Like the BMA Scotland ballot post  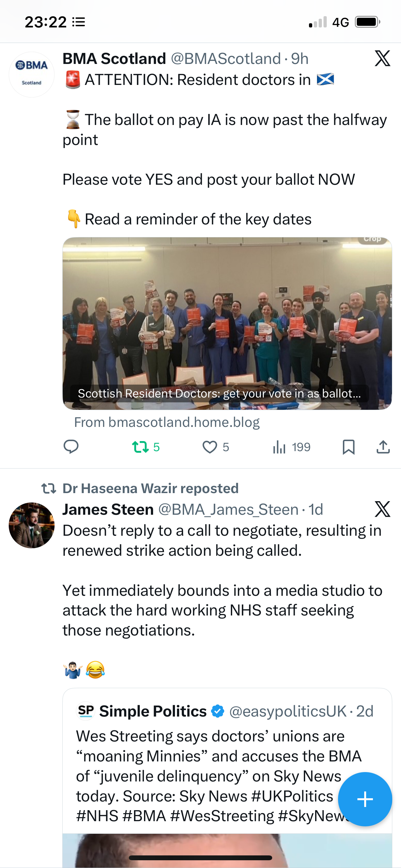tap(216, 447)
